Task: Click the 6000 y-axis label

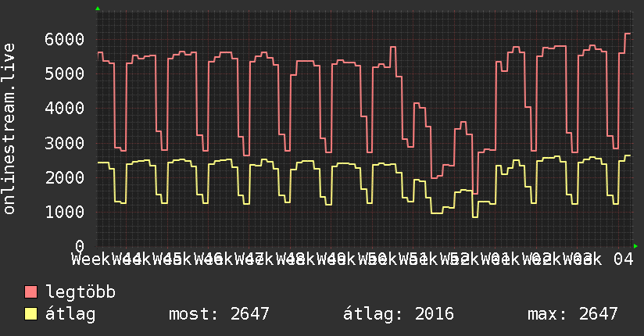Action: pos(65,39)
